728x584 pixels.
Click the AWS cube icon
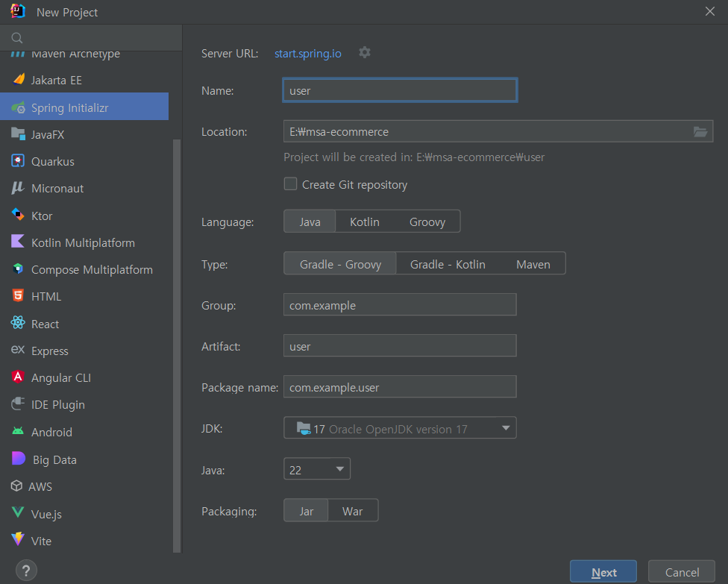tap(16, 486)
